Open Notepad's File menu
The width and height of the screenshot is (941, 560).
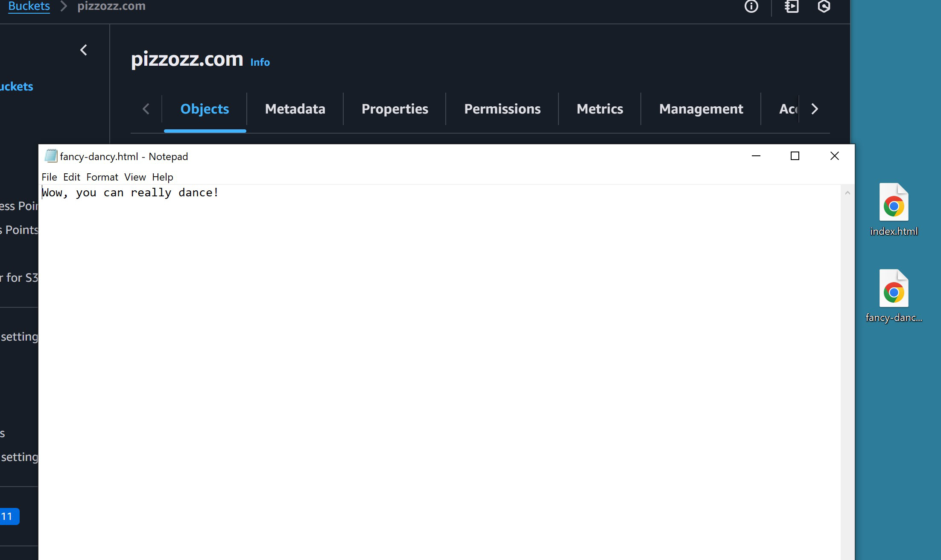[49, 177]
